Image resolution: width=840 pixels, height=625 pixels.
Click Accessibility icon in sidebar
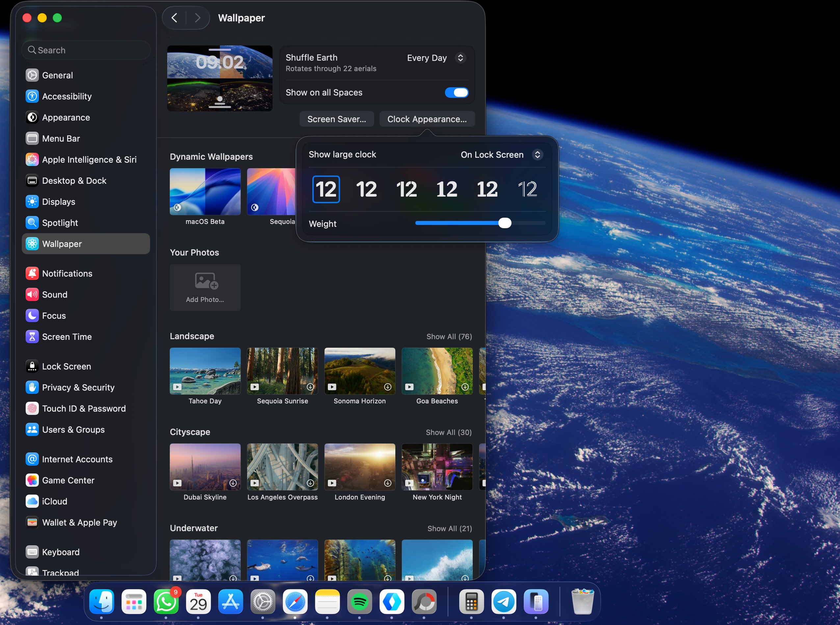coord(32,96)
